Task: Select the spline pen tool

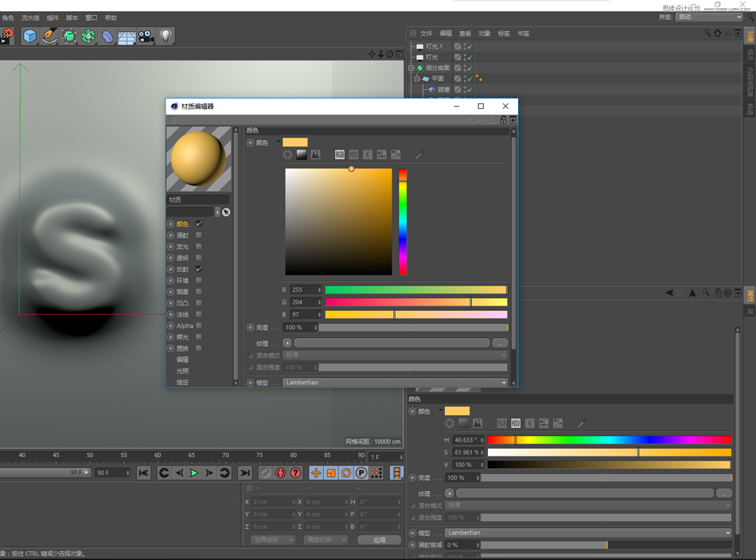Action: point(49,36)
